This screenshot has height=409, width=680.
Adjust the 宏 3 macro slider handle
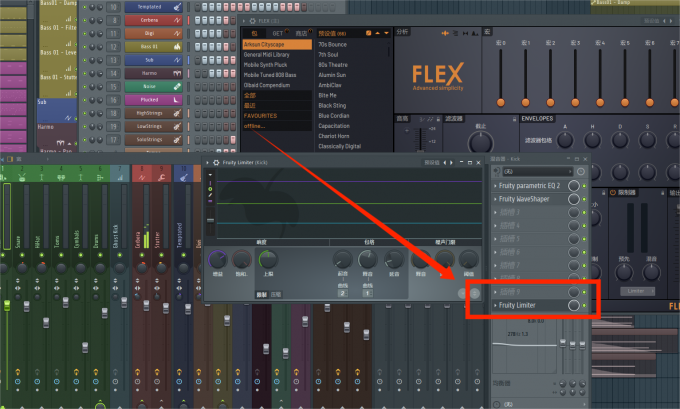point(575,102)
